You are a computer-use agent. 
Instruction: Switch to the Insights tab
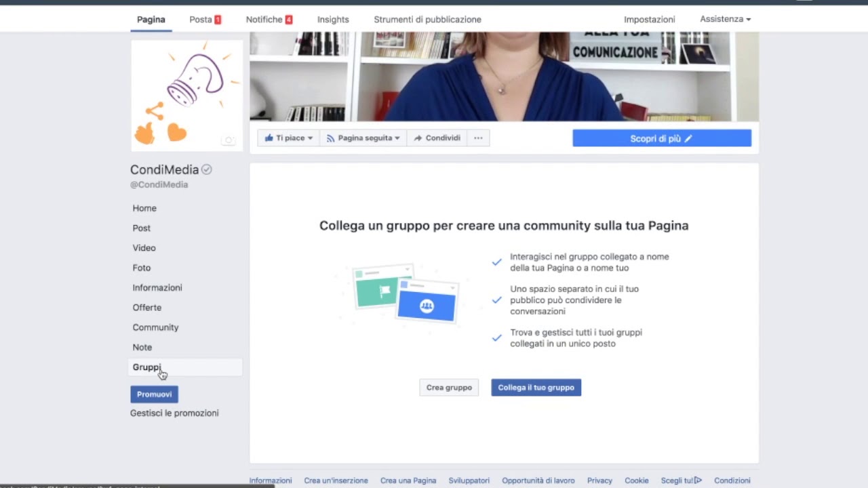click(333, 20)
